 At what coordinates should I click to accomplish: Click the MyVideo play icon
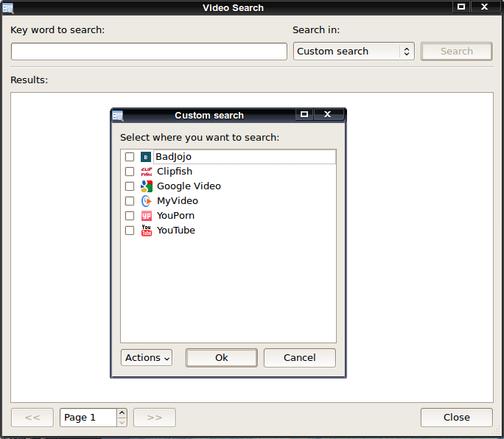[146, 201]
